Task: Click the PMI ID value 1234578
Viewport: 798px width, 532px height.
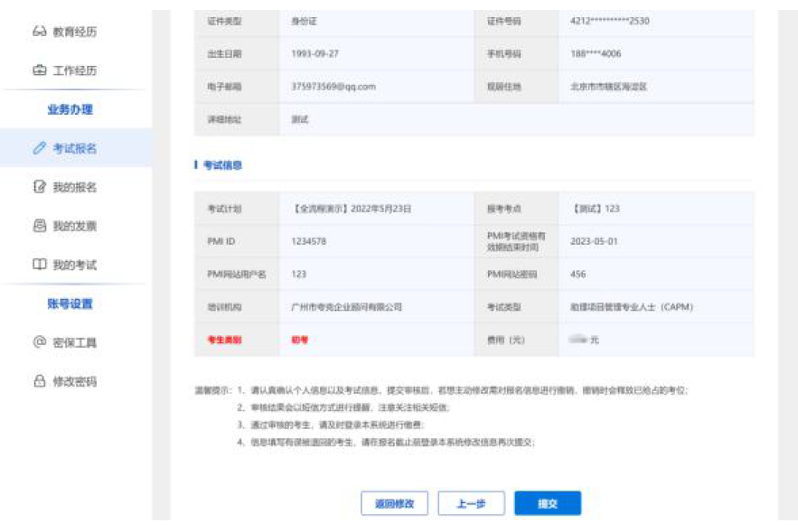Action: [309, 241]
